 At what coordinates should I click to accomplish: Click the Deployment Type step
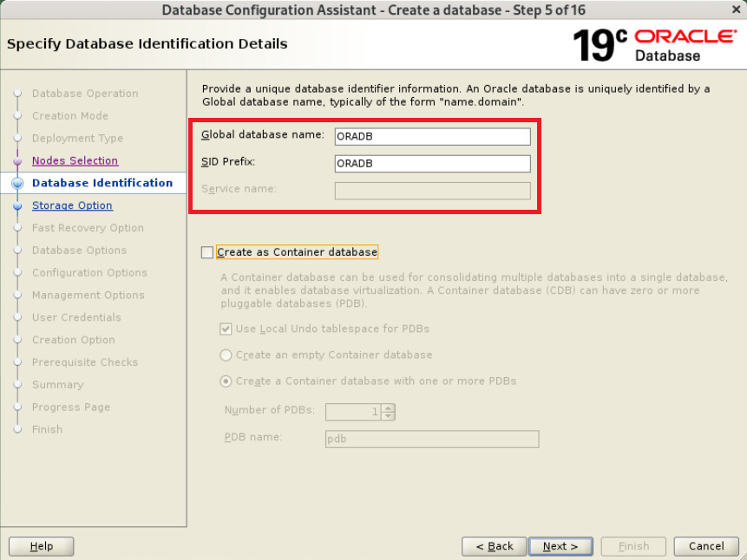[77, 138]
